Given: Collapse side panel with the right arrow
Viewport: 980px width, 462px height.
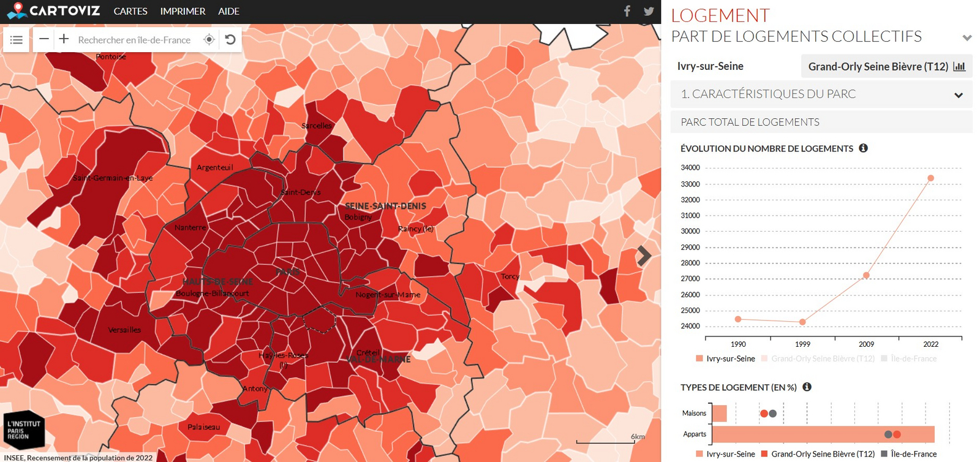Looking at the screenshot, I should (644, 256).
